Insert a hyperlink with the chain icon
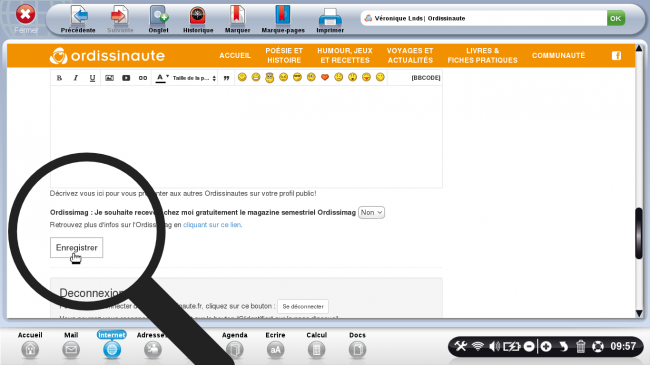 point(143,78)
